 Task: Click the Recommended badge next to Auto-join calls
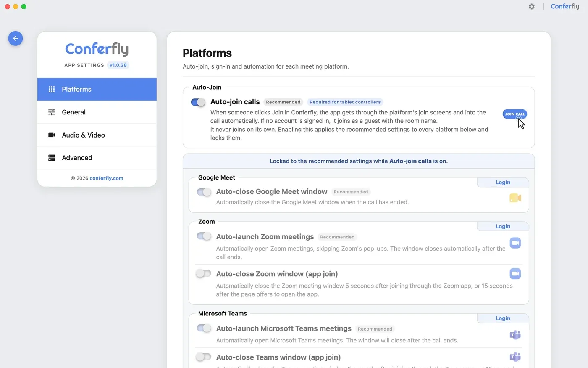pos(283,102)
